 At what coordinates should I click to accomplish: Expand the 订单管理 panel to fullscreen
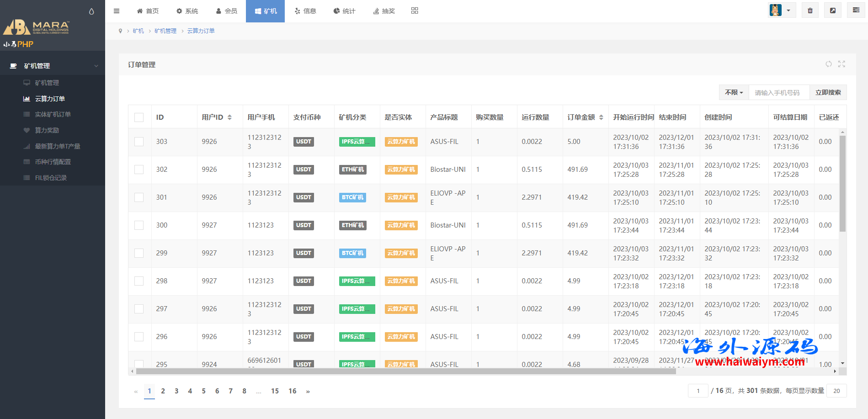(x=841, y=64)
